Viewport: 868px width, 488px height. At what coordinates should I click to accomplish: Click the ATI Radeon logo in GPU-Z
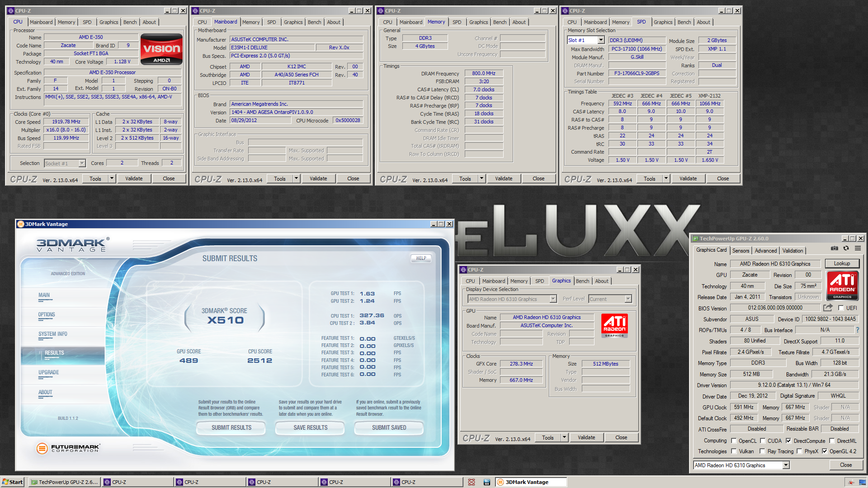(842, 286)
